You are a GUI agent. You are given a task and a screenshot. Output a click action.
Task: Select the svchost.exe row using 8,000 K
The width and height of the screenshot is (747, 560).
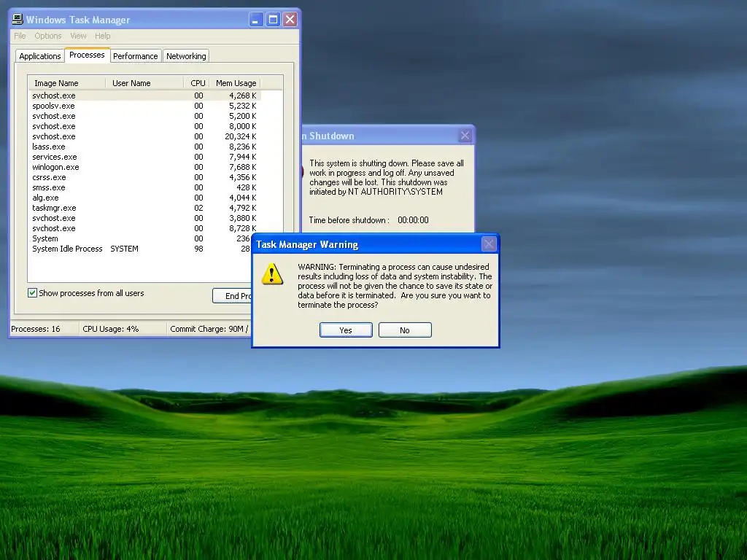(x=144, y=126)
